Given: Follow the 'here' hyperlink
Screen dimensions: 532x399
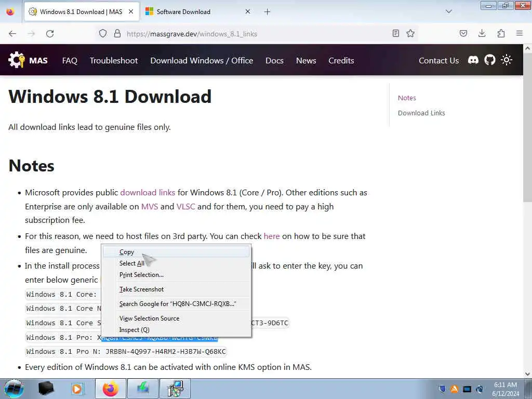Looking at the screenshot, I should pyautogui.click(x=272, y=236).
